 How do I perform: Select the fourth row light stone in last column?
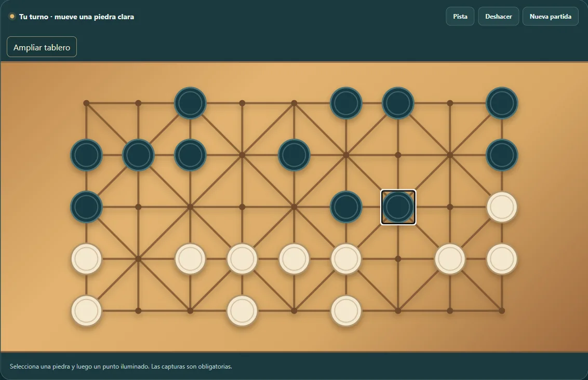(502, 259)
